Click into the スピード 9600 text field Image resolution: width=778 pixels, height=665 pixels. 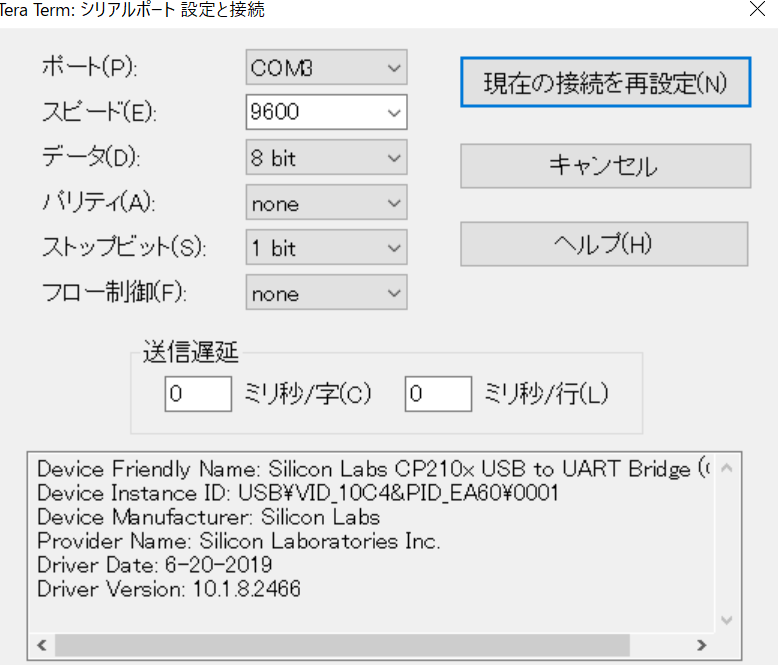pyautogui.click(x=310, y=112)
